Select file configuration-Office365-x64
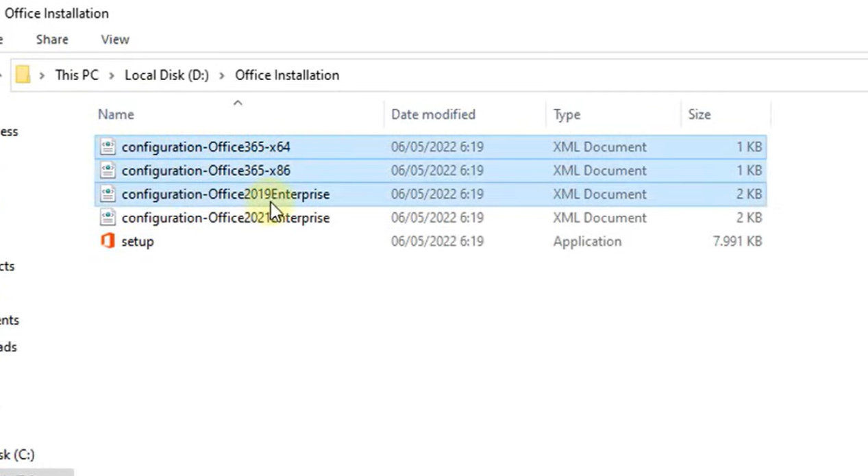The image size is (868, 476). coord(206,147)
